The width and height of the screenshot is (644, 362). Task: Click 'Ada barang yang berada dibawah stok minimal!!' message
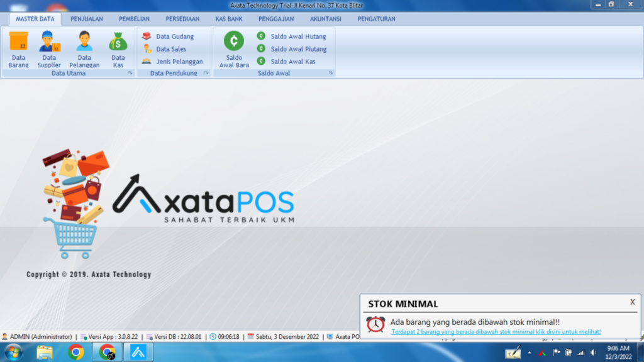point(475,322)
